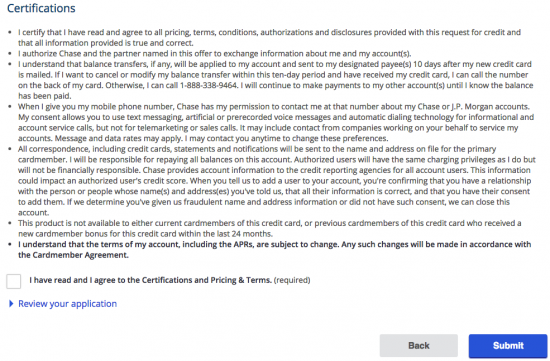
Task: Click the '(required)' text beside the checkbox
Action: 292,280
